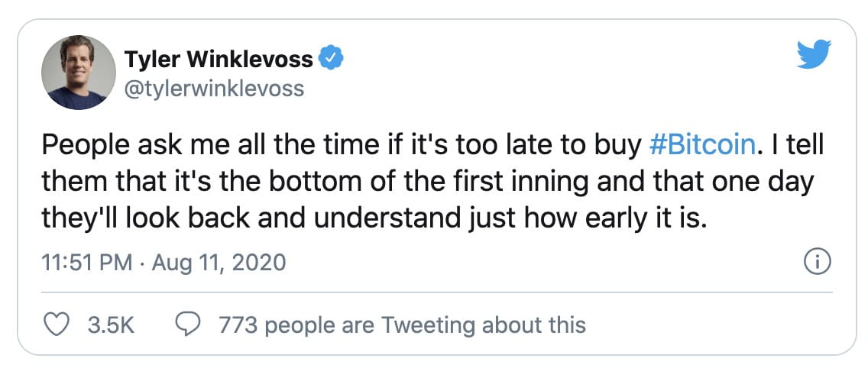Click the line ending "how early it is."
868x368 pixels.
pyautogui.click(x=374, y=219)
